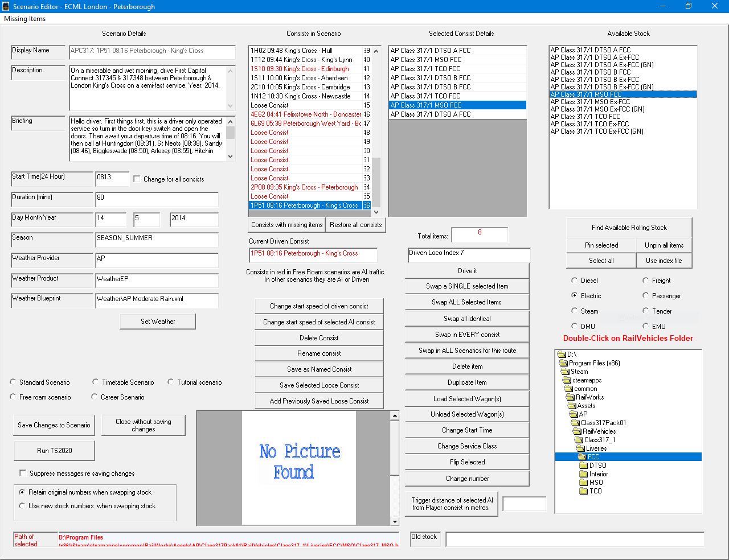Tick Suppress messages re saving changes

(x=23, y=473)
